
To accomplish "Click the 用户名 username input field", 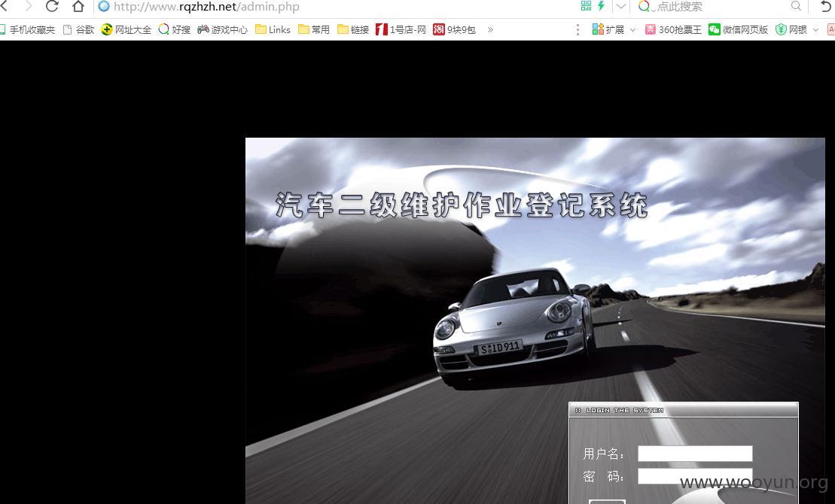I will click(x=695, y=454).
